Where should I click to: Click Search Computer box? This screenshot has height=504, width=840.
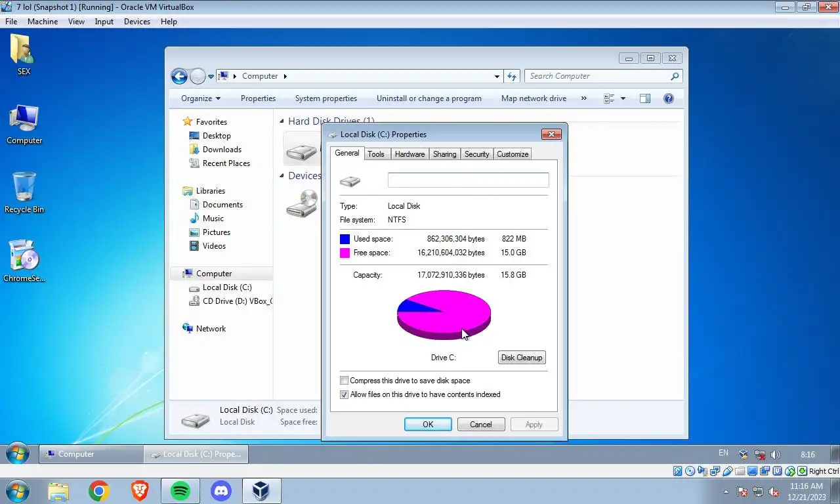click(x=603, y=76)
